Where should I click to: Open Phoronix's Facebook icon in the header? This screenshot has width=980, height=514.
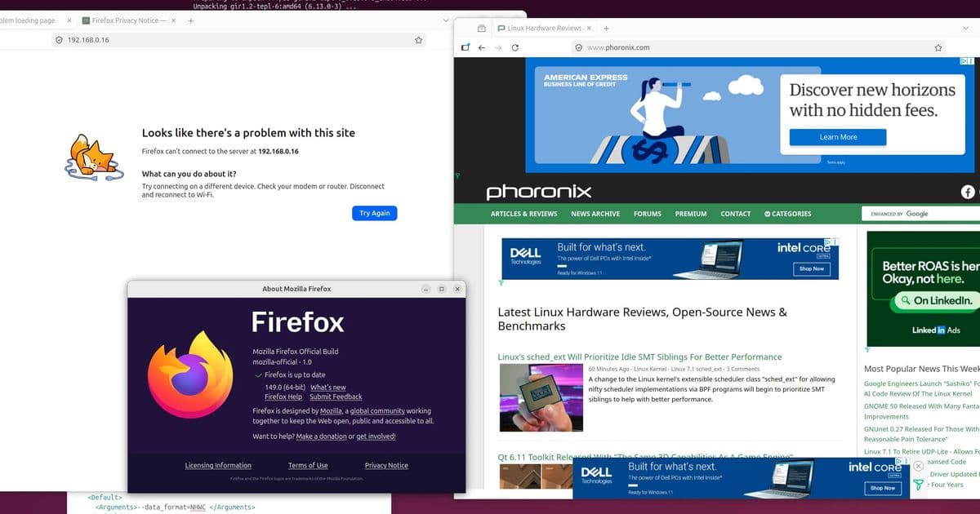pos(968,192)
